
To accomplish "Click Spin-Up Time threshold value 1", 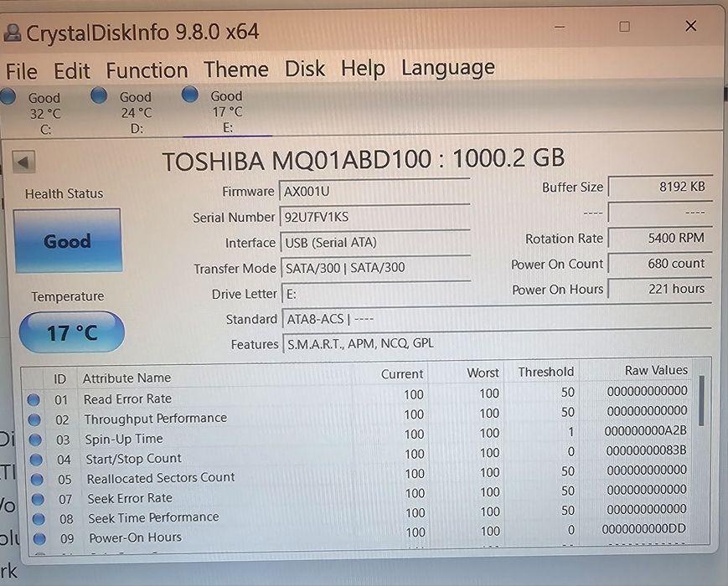I will coord(571,432).
